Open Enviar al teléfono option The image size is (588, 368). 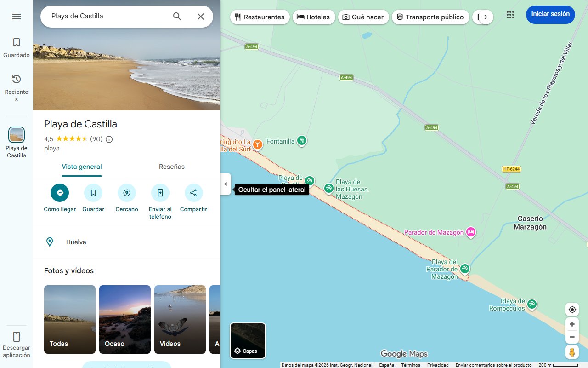(x=160, y=192)
